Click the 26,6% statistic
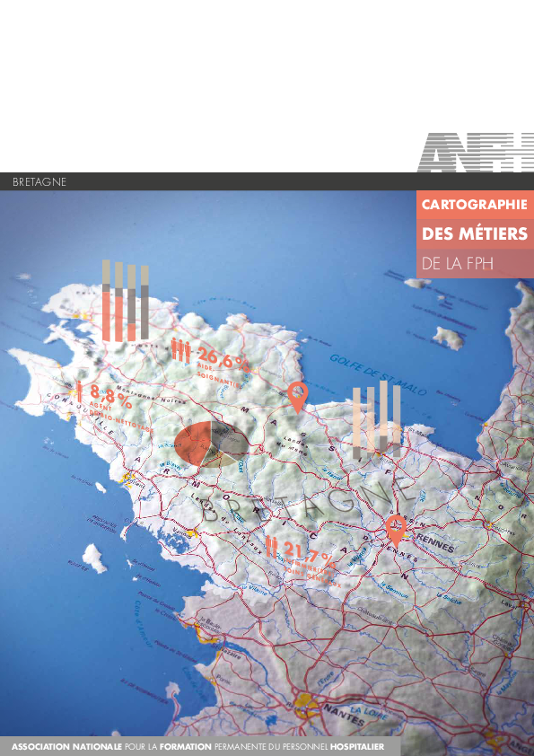 click(223, 359)
